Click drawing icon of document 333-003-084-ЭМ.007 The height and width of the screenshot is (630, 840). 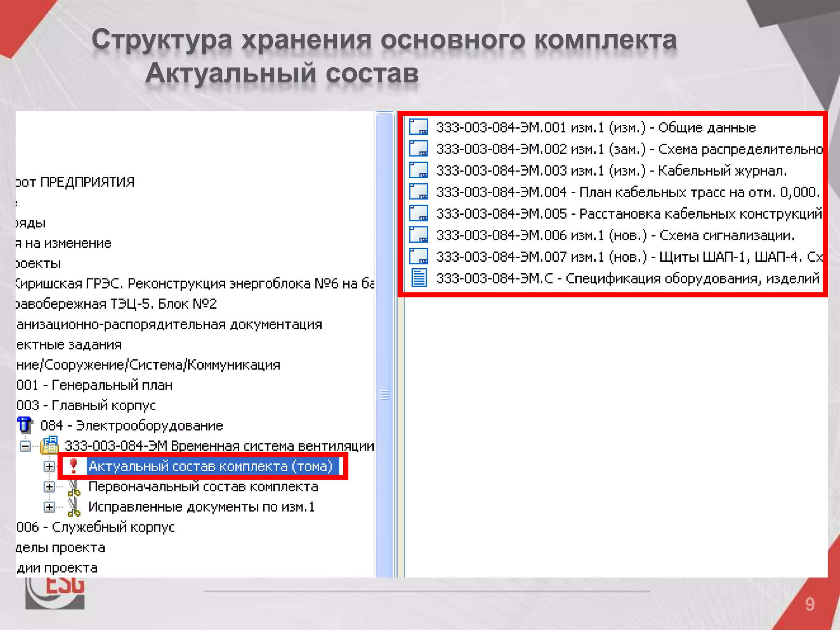pos(419,256)
